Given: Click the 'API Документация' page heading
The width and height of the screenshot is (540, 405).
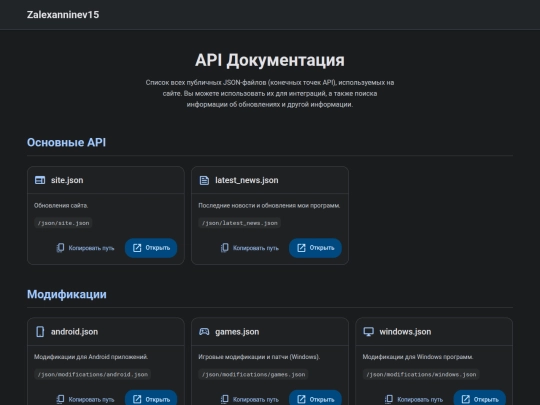Looking at the screenshot, I should tap(270, 60).
